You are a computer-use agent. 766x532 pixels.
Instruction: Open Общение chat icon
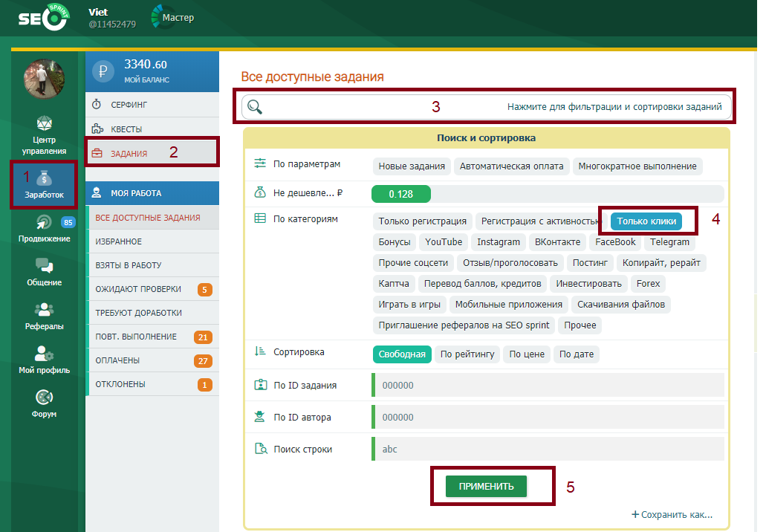(x=44, y=266)
